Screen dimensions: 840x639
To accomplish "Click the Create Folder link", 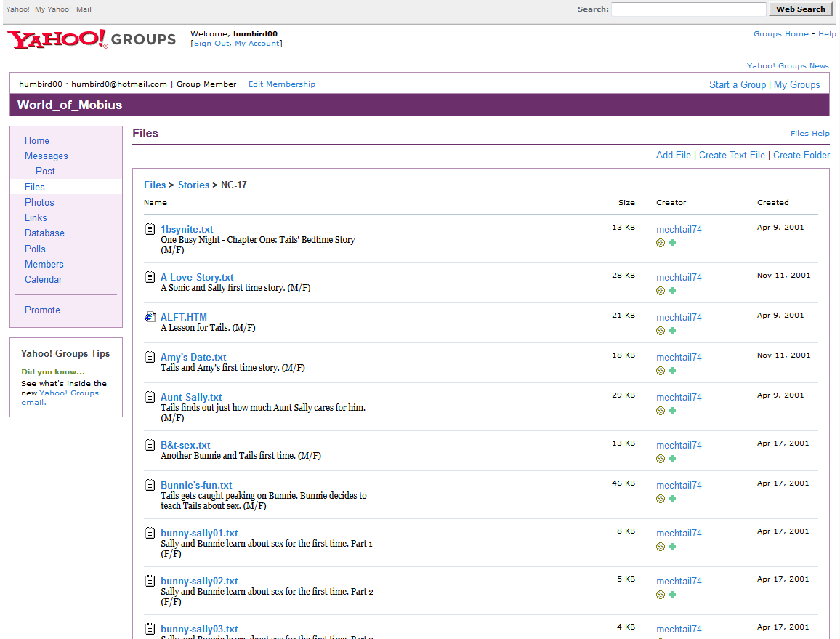I will pyautogui.click(x=801, y=155).
